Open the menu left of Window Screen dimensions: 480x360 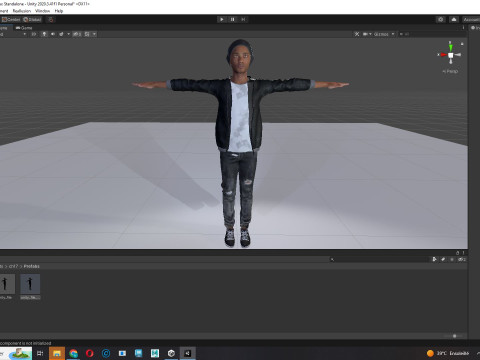point(22,11)
